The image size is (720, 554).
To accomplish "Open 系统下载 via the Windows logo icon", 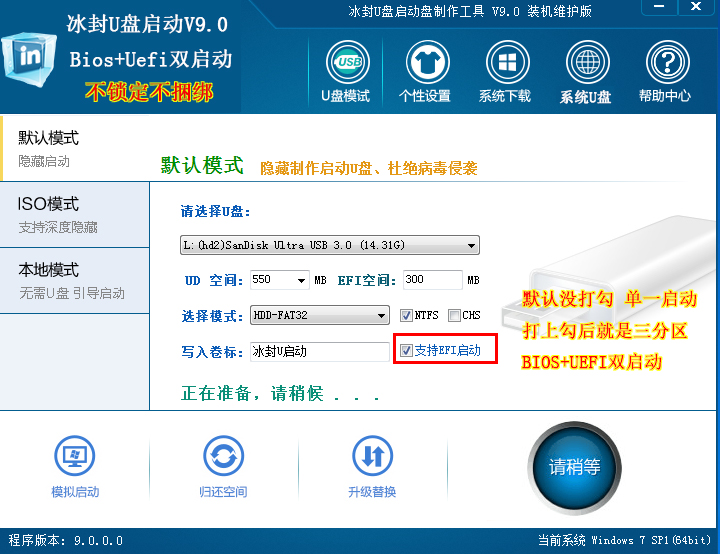I will [507, 62].
